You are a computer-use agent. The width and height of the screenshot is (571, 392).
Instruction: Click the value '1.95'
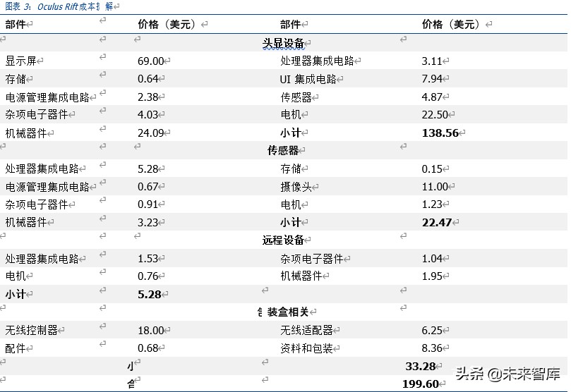[432, 276]
